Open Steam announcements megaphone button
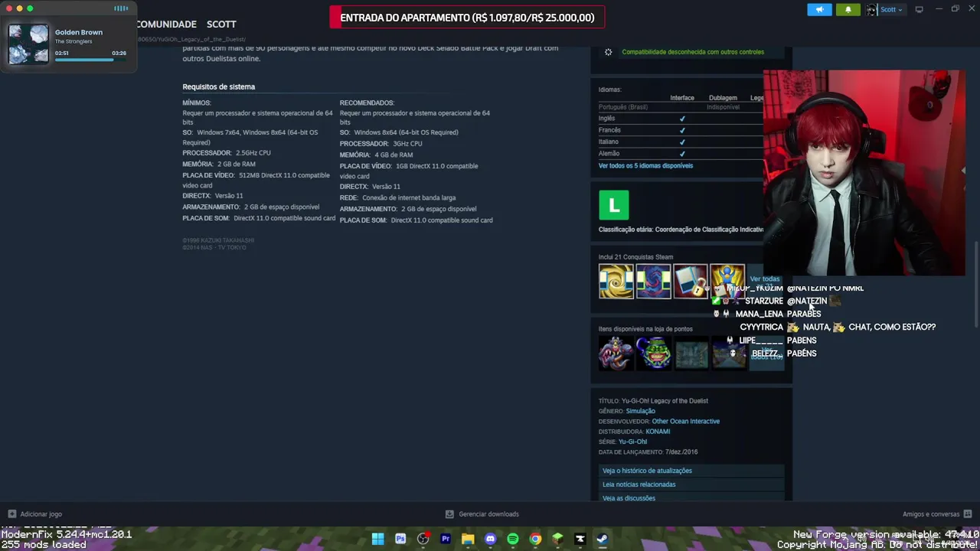The image size is (980, 551). [x=819, y=10]
